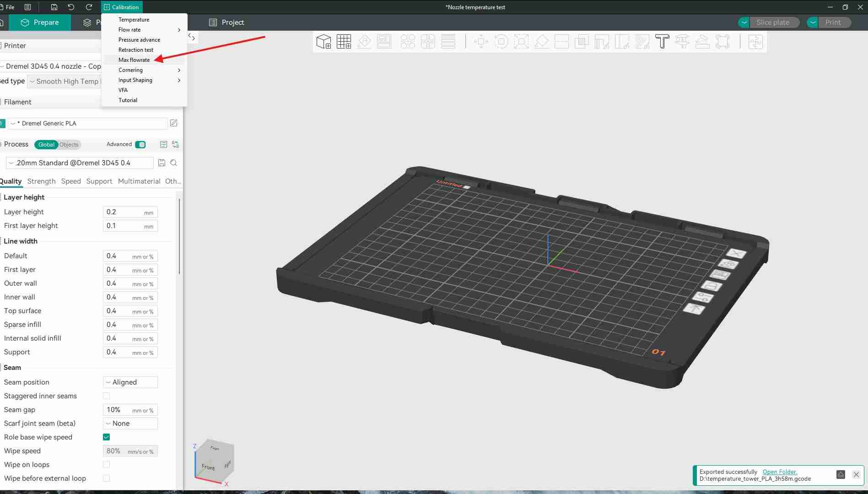
Task: Switch to the Strength settings tab
Action: coord(41,181)
